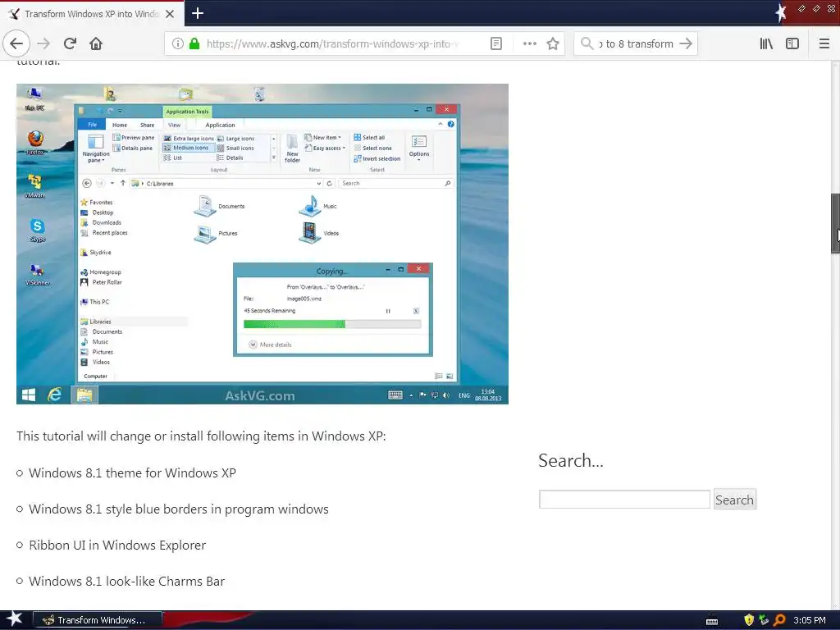
Task: Click the 'Search...' sidebar heading
Action: point(571,461)
